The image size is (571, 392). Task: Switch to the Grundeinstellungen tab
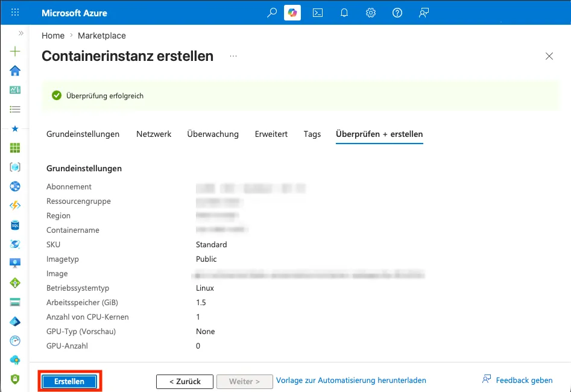click(83, 134)
